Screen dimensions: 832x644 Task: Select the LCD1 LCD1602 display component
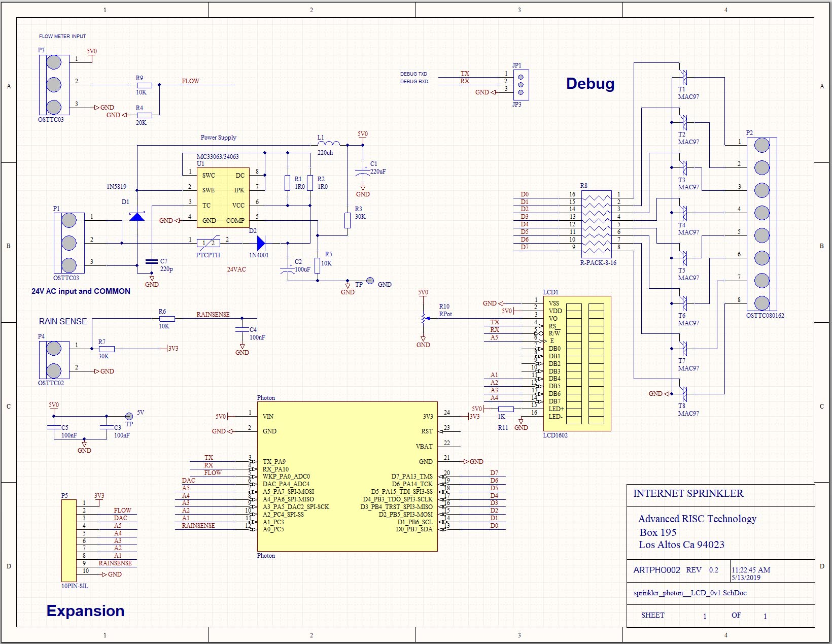[x=577, y=363]
